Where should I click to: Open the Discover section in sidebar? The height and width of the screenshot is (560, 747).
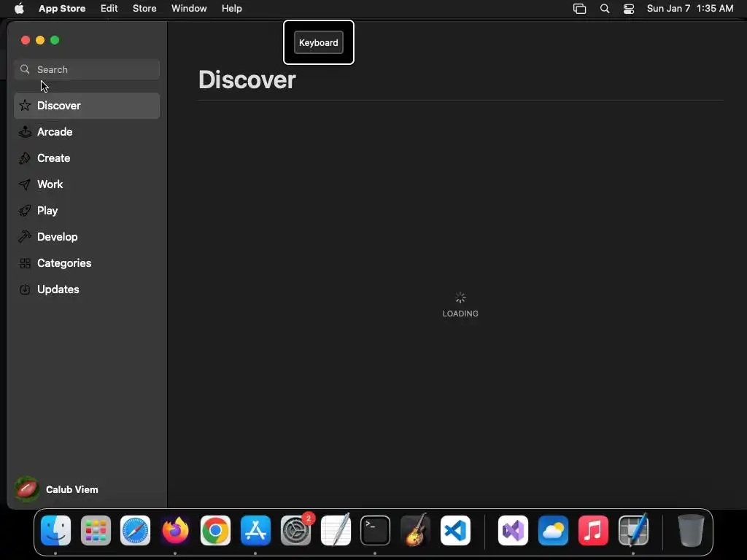[87, 106]
